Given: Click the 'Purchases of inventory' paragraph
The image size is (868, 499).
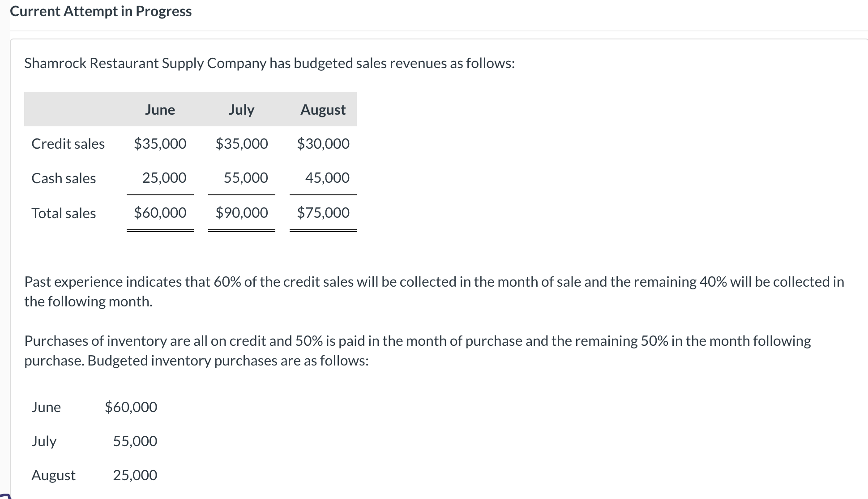Looking at the screenshot, I should tap(417, 350).
